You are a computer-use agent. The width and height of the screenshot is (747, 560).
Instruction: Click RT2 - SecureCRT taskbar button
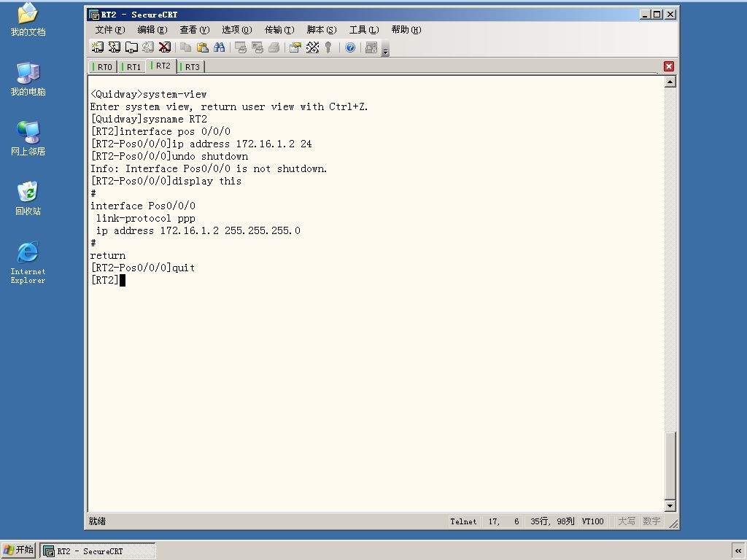tap(98, 551)
